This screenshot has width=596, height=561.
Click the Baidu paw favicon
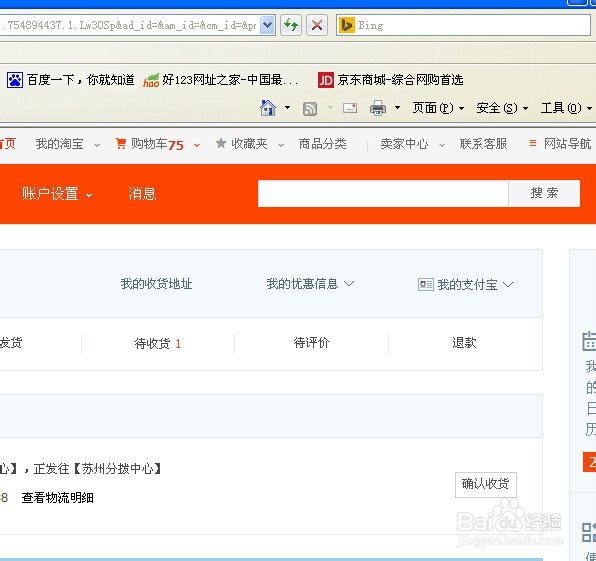15,80
